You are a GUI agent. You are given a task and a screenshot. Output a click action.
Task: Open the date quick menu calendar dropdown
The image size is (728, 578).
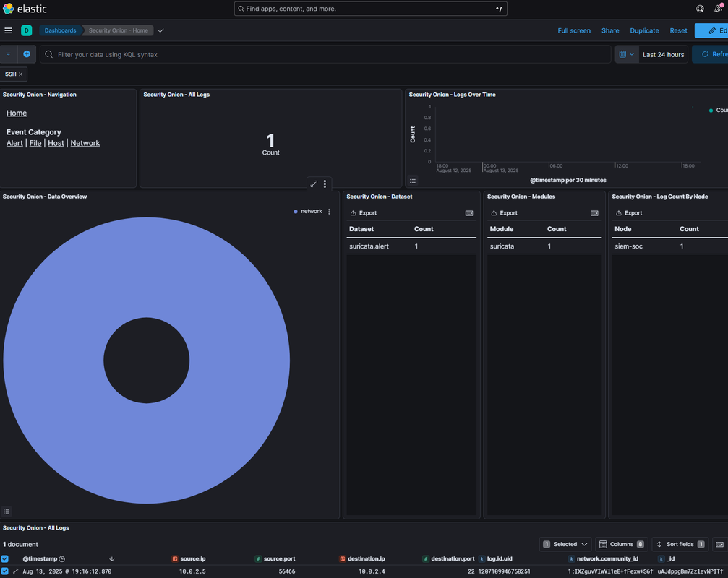627,54
